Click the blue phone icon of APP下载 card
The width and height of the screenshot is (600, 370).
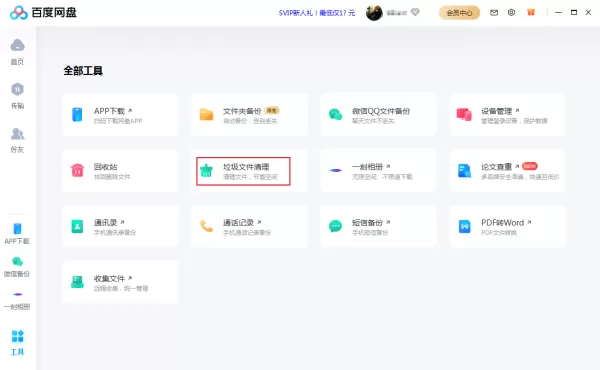(x=77, y=114)
